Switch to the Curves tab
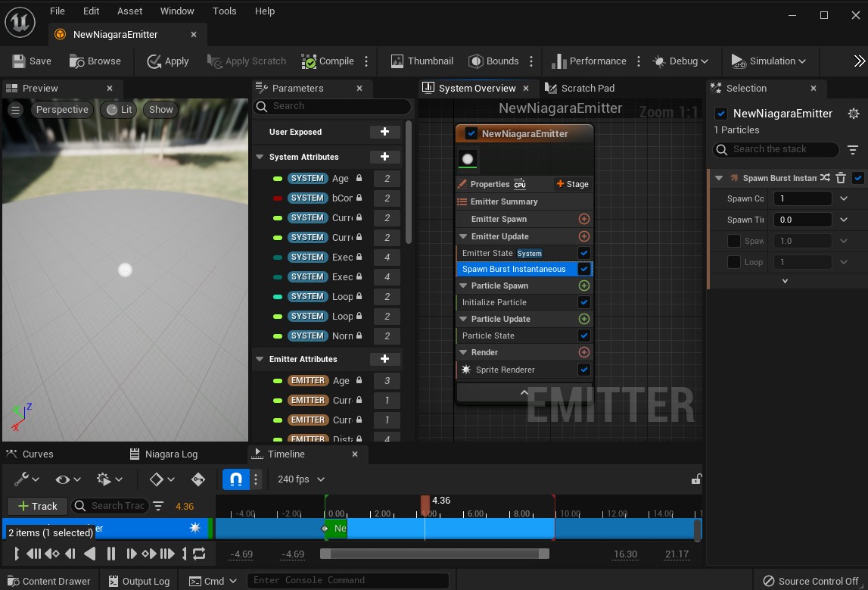868x590 pixels. point(30,454)
